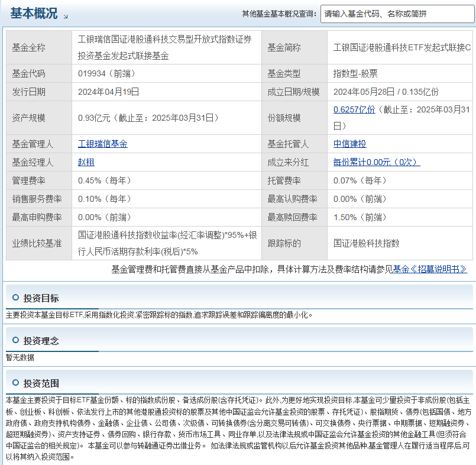
Task: Click the circle icon beside 投资目标
Action: click(15, 298)
